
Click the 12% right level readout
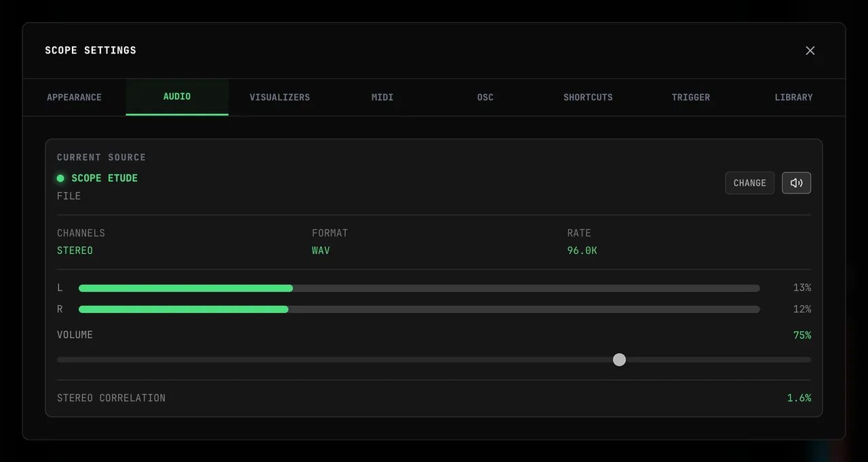coord(802,309)
